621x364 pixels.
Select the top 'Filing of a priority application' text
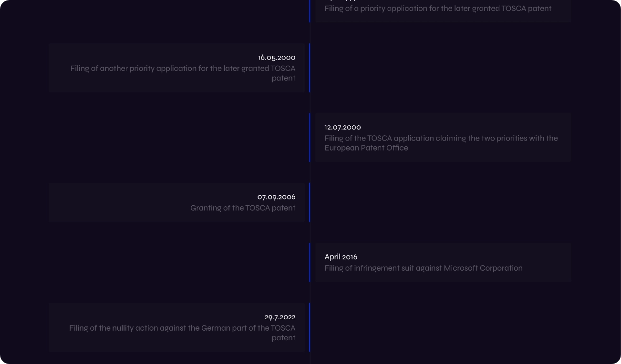coord(437,9)
